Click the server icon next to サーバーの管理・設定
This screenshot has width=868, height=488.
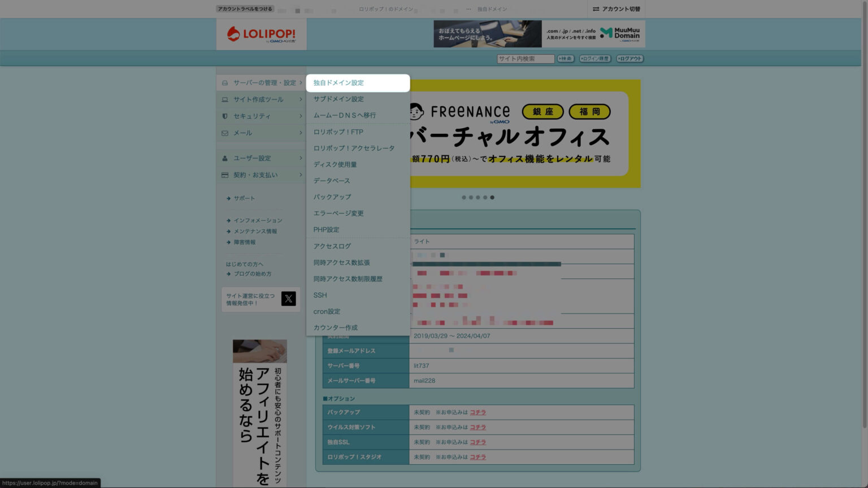tap(224, 82)
